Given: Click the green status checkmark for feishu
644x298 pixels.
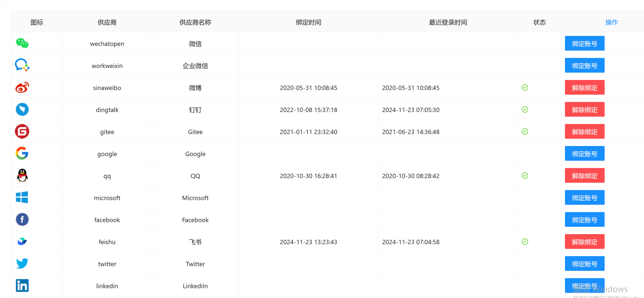Looking at the screenshot, I should [x=525, y=242].
